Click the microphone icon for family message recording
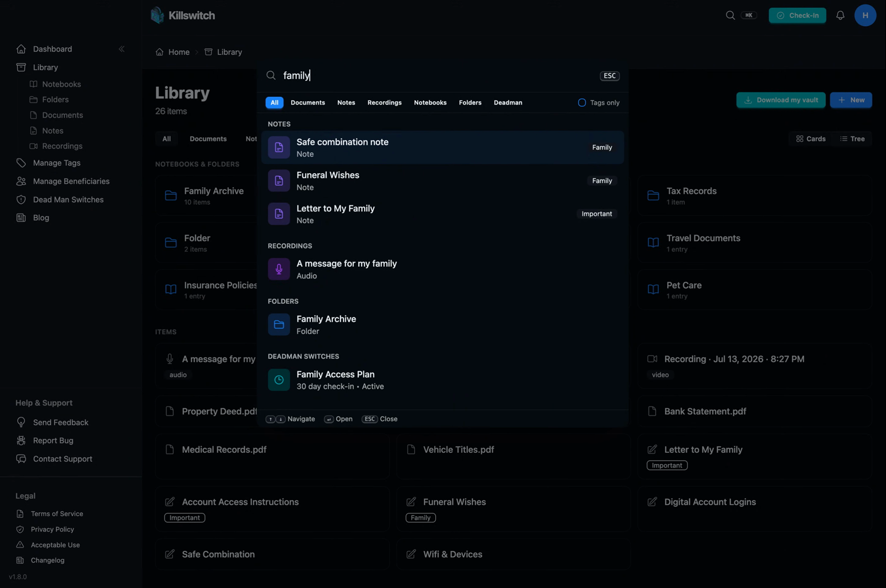886x588 pixels. tap(279, 269)
